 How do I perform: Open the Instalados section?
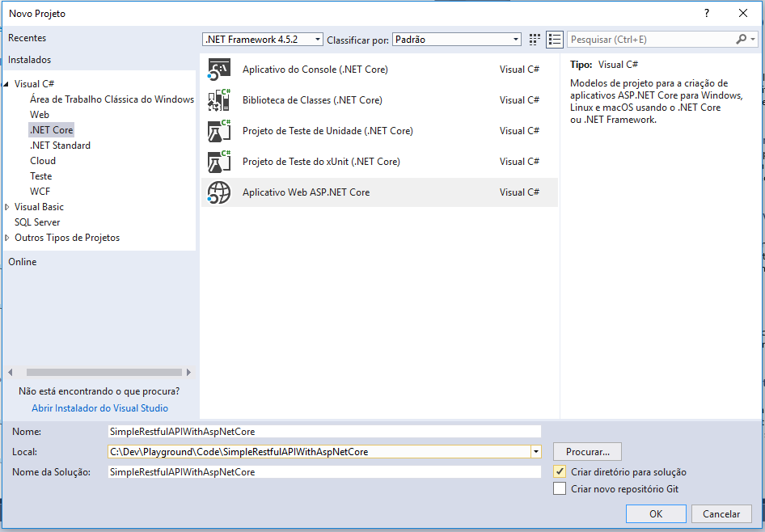[29, 60]
